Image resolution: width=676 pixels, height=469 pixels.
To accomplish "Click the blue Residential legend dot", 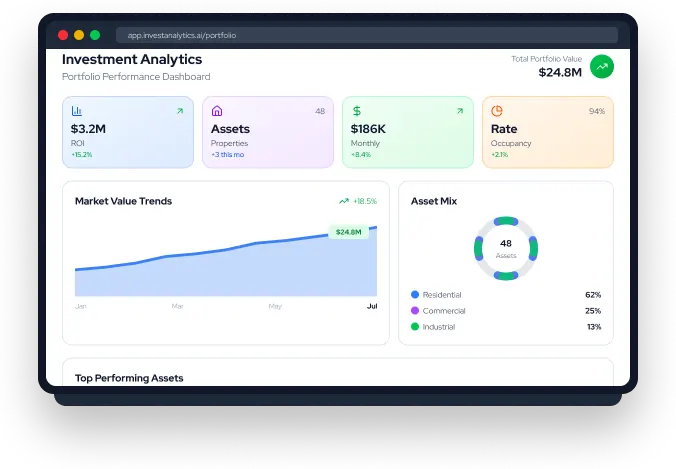I will tap(415, 294).
